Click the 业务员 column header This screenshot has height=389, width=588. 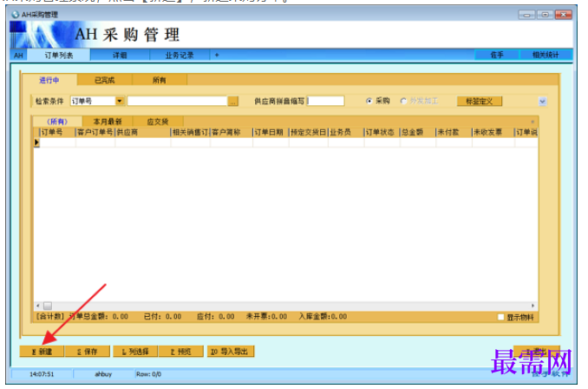(346, 132)
